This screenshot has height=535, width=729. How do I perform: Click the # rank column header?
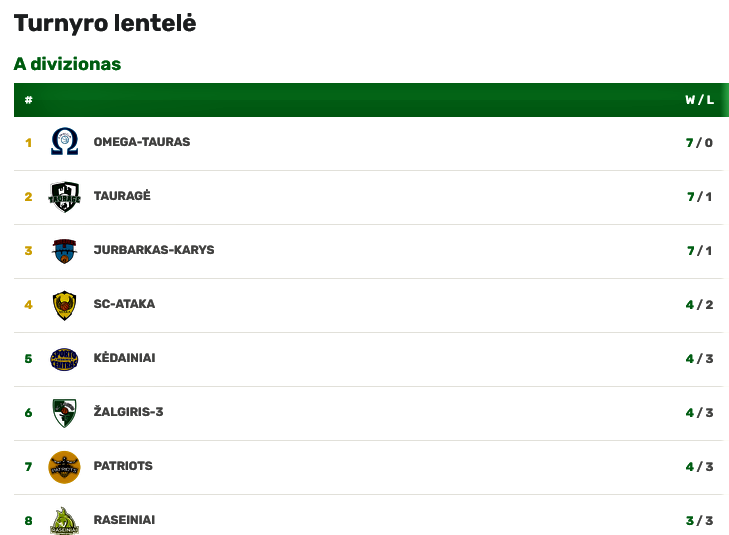pyautogui.click(x=28, y=99)
